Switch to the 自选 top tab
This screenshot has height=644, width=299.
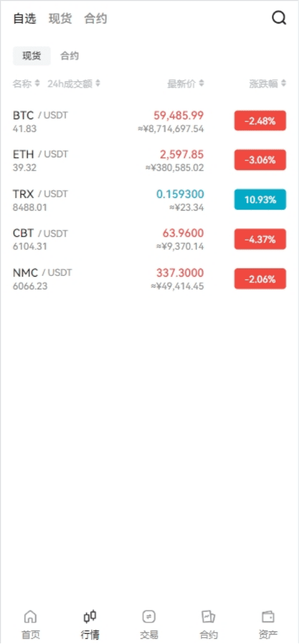[25, 18]
